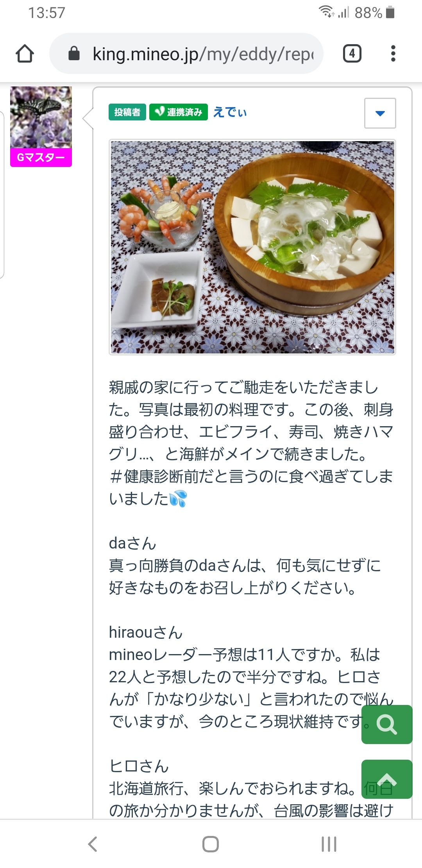Open the tab switcher showing 4 tabs
The width and height of the screenshot is (422, 868).
[352, 54]
